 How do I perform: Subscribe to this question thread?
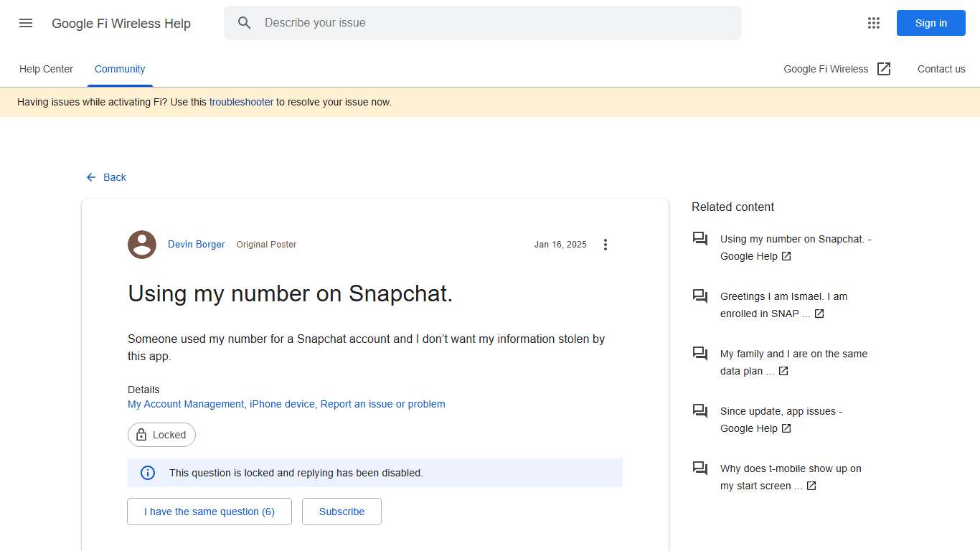(x=341, y=511)
